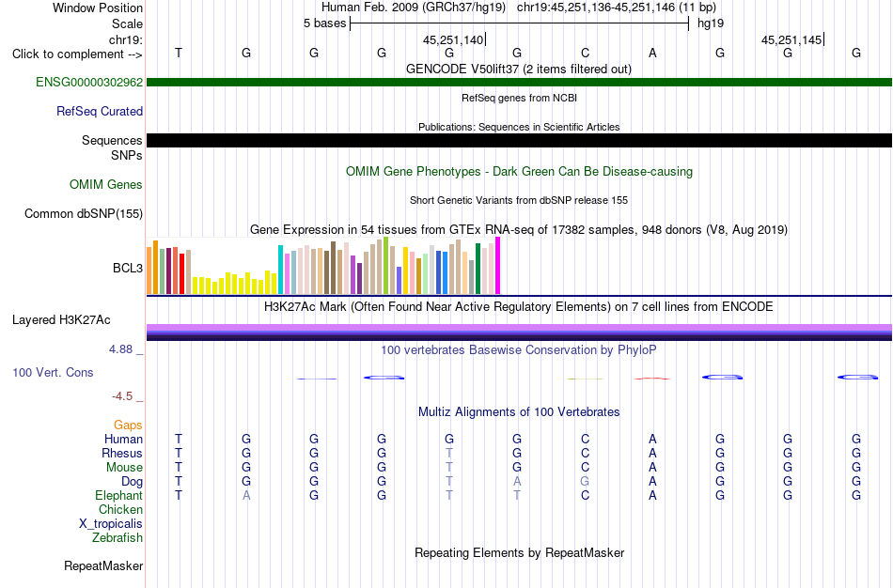This screenshot has width=893, height=588.
Task: Click 'Publications: Sequences in Scientific Articles' title
Action: coord(519,127)
